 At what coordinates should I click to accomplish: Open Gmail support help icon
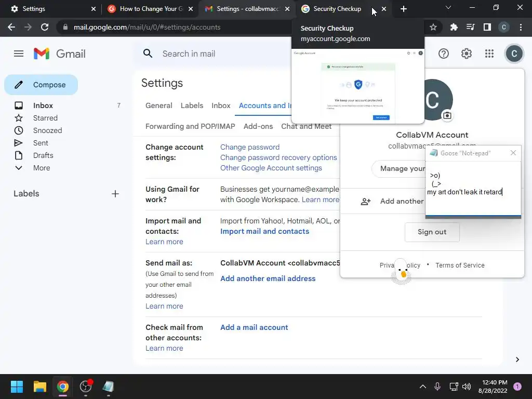pos(444,54)
